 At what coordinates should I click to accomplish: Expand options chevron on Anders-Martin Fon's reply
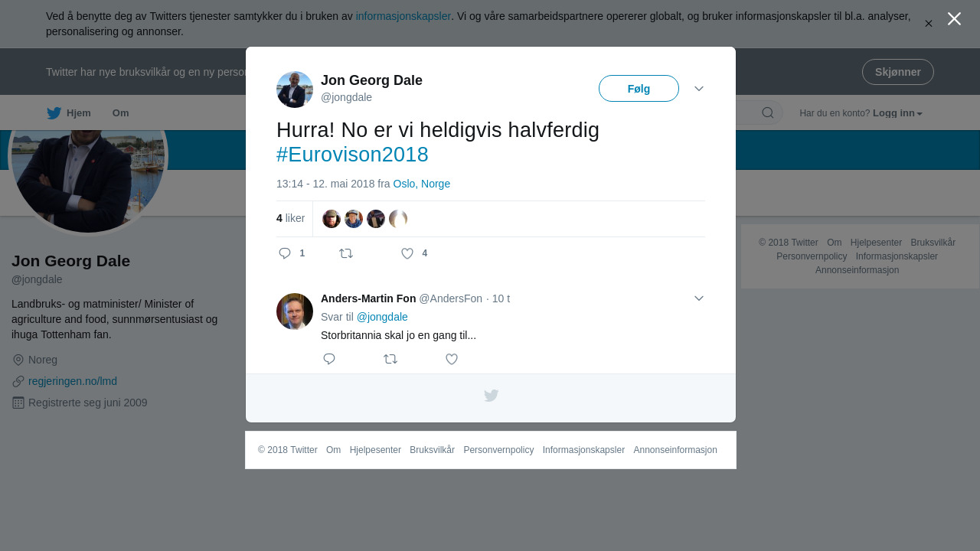tap(699, 298)
